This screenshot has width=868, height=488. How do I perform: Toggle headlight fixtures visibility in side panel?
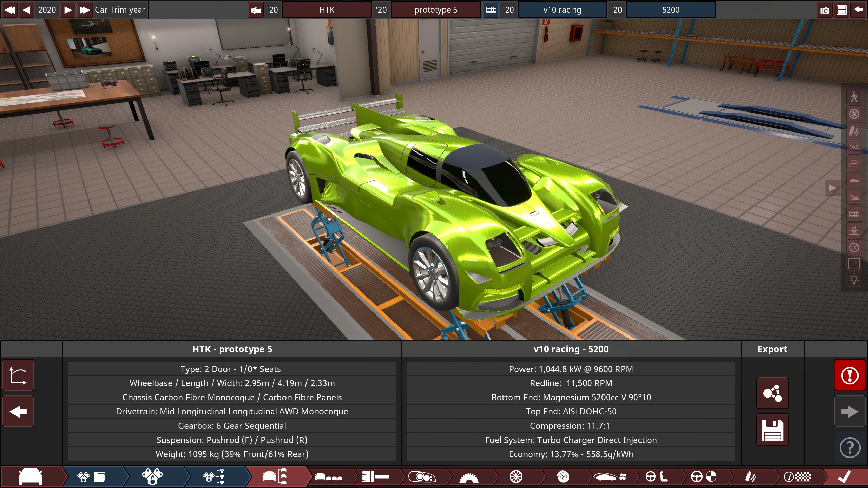(854, 197)
